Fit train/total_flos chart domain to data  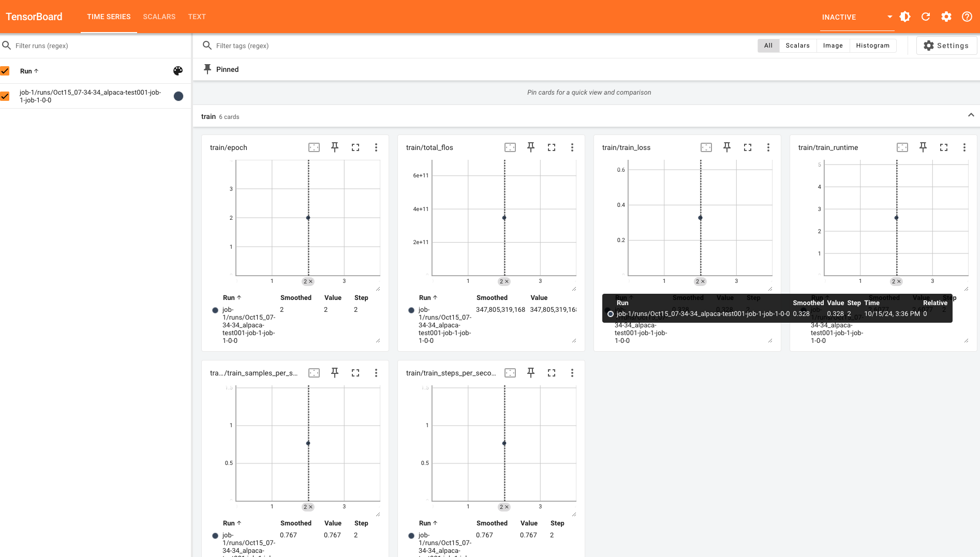(510, 147)
